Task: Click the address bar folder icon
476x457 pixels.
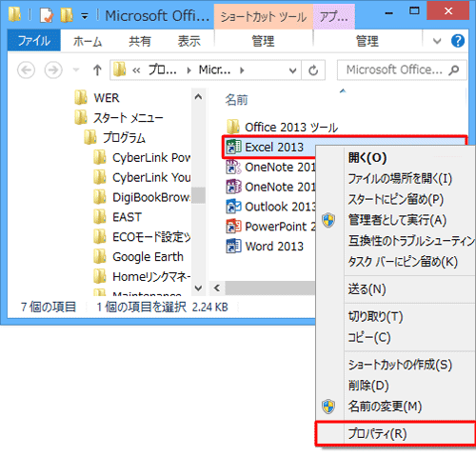Action: tap(120, 70)
